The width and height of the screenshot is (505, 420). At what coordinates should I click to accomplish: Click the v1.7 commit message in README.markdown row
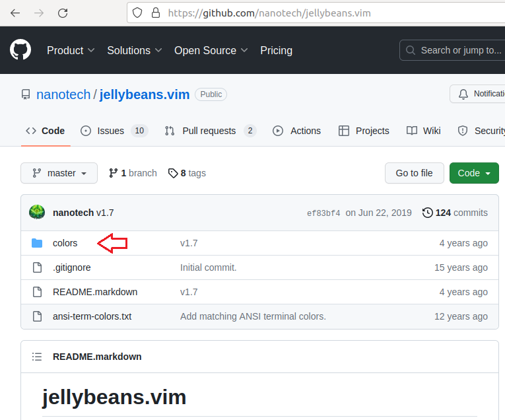(x=189, y=292)
